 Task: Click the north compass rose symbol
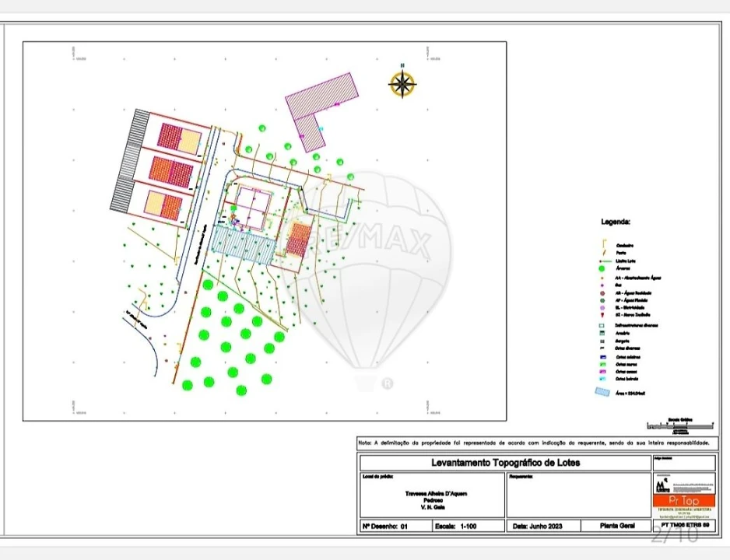(402, 83)
